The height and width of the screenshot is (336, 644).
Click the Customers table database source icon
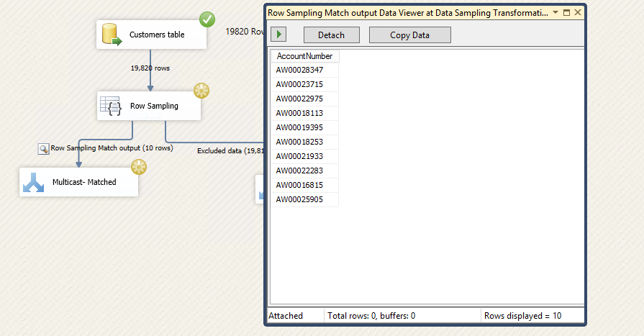pos(112,35)
